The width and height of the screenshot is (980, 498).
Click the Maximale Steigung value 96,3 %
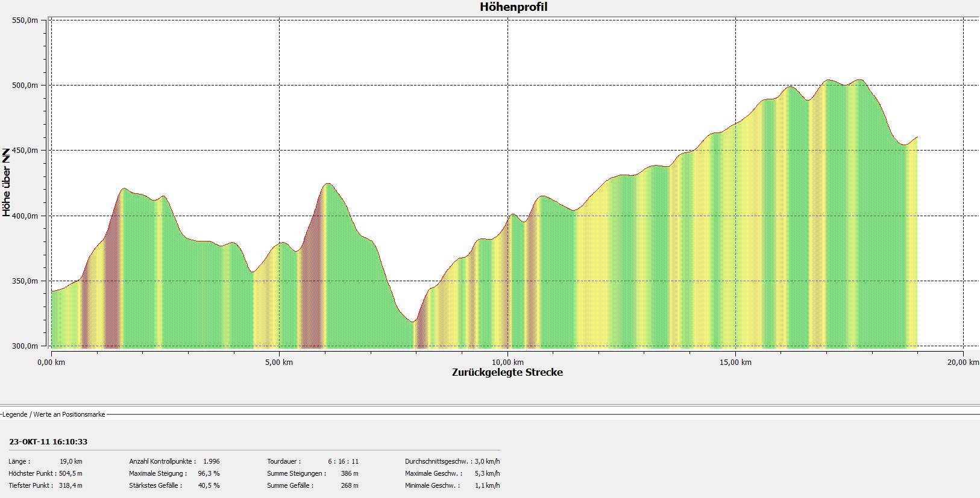[x=209, y=473]
